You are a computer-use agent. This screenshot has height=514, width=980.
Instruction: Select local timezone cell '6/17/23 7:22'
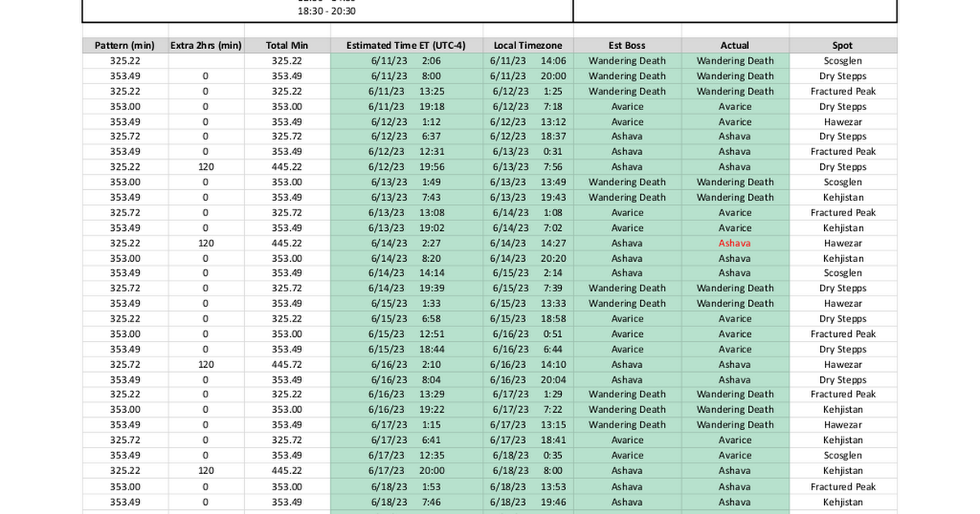pos(528,410)
